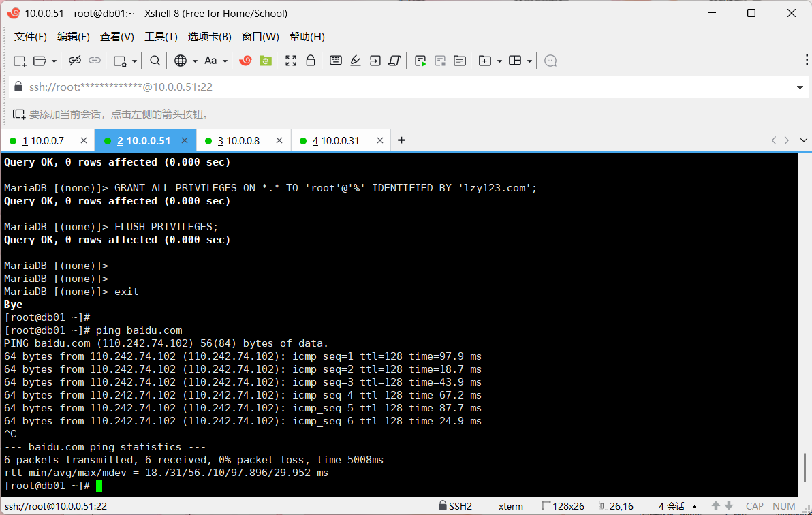Open the 编辑(E) menu

73,37
